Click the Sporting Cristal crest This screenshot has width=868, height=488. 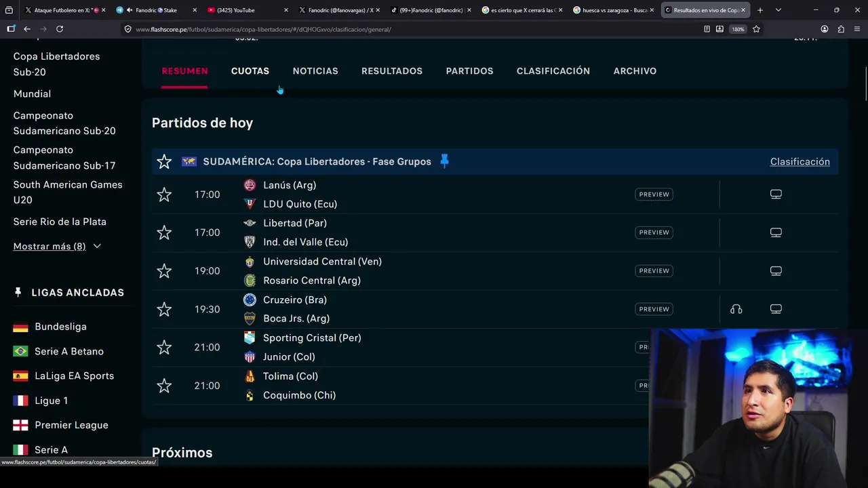[x=250, y=338]
